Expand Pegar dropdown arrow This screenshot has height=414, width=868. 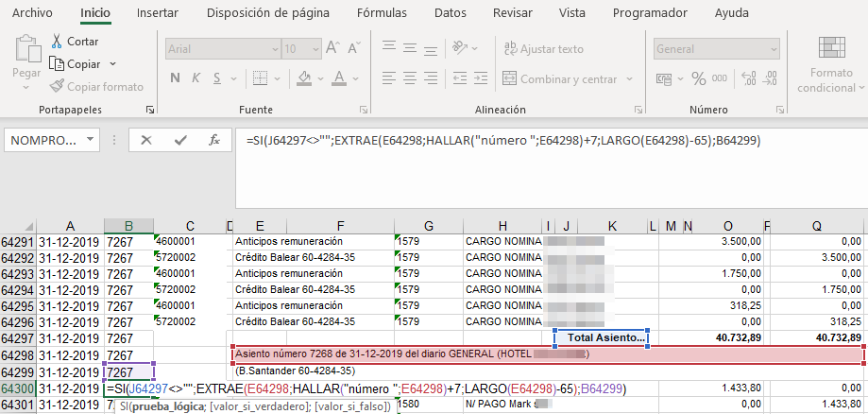click(x=26, y=87)
